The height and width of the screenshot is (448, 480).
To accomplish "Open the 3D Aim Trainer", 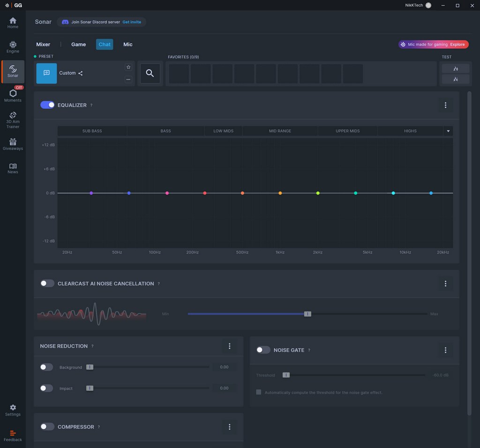I will click(13, 119).
